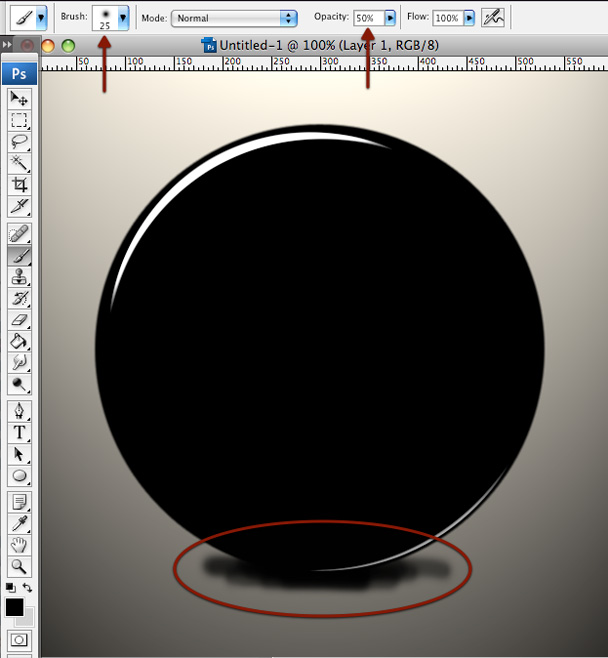Select the Burn tool
Screen dimensions: 608x658
coord(19,384)
